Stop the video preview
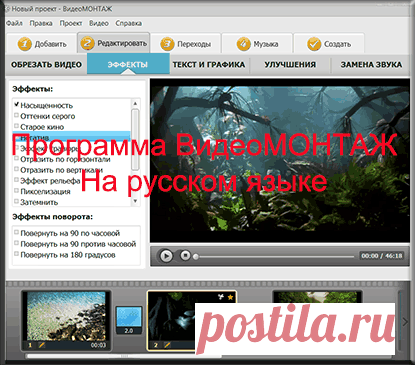The image size is (415, 365). click(185, 256)
